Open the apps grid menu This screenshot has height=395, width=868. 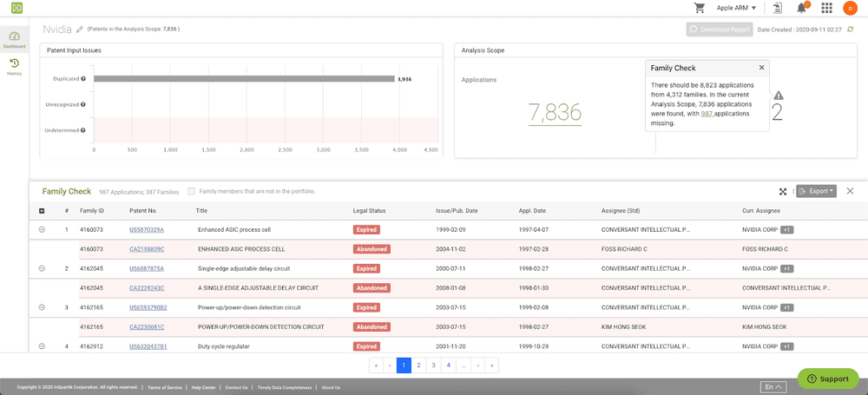(826, 8)
